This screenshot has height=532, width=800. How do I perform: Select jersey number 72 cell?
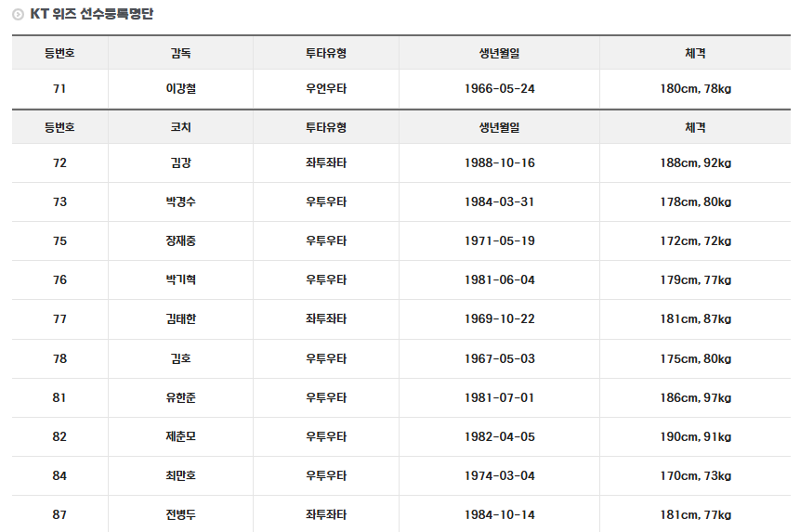point(60,163)
